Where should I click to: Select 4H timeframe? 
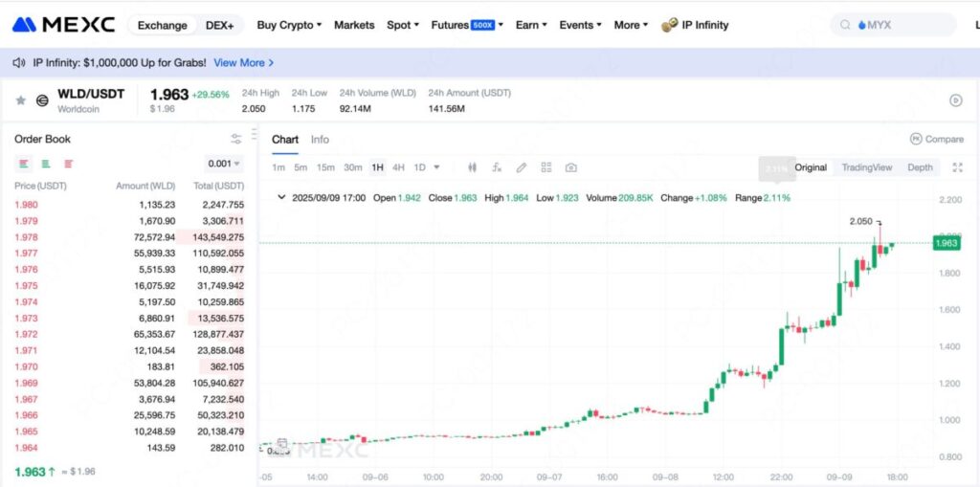[x=398, y=167]
